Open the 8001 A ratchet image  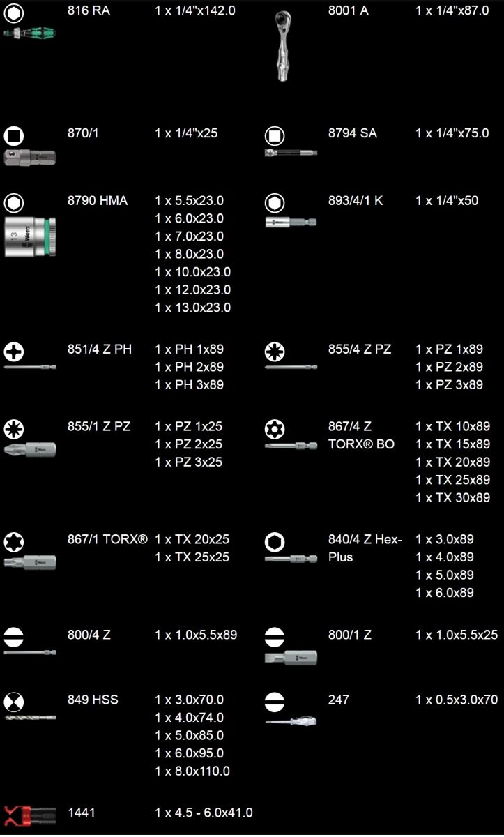tap(281, 47)
